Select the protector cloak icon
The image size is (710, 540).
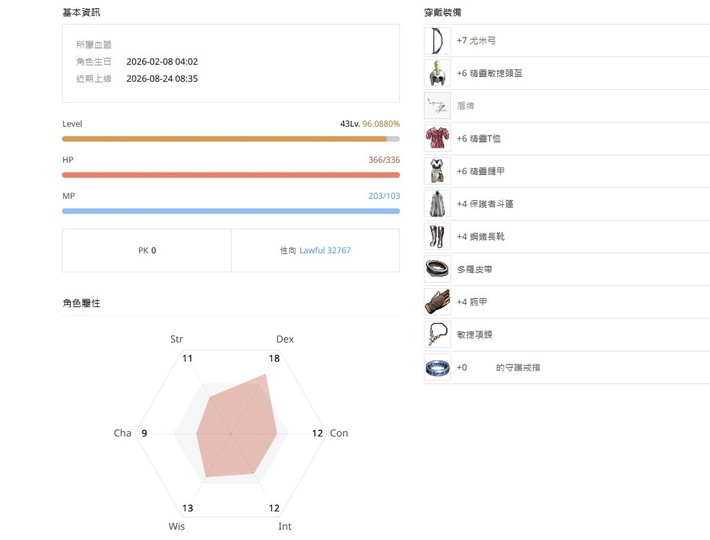coord(437,204)
